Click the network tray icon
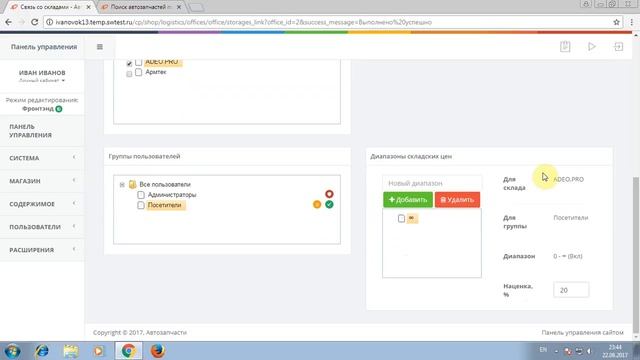Viewport: 640px width, 360px height. [x=579, y=351]
